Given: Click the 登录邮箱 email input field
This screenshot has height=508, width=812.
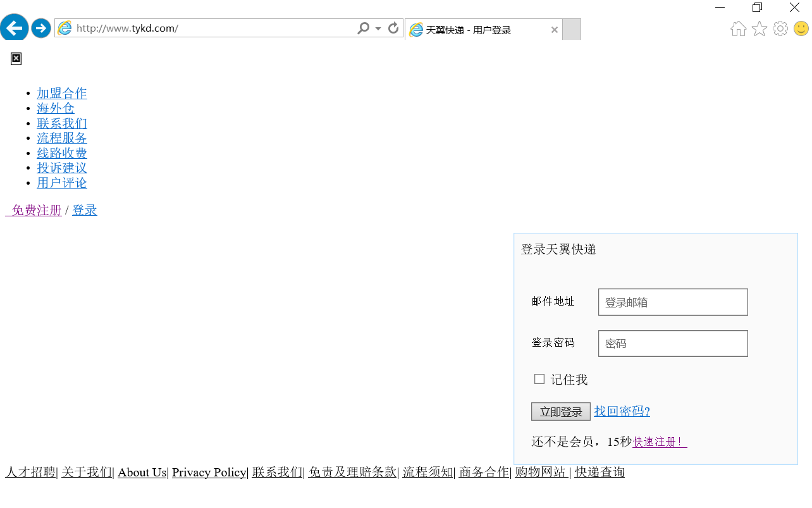Looking at the screenshot, I should tap(672, 302).
